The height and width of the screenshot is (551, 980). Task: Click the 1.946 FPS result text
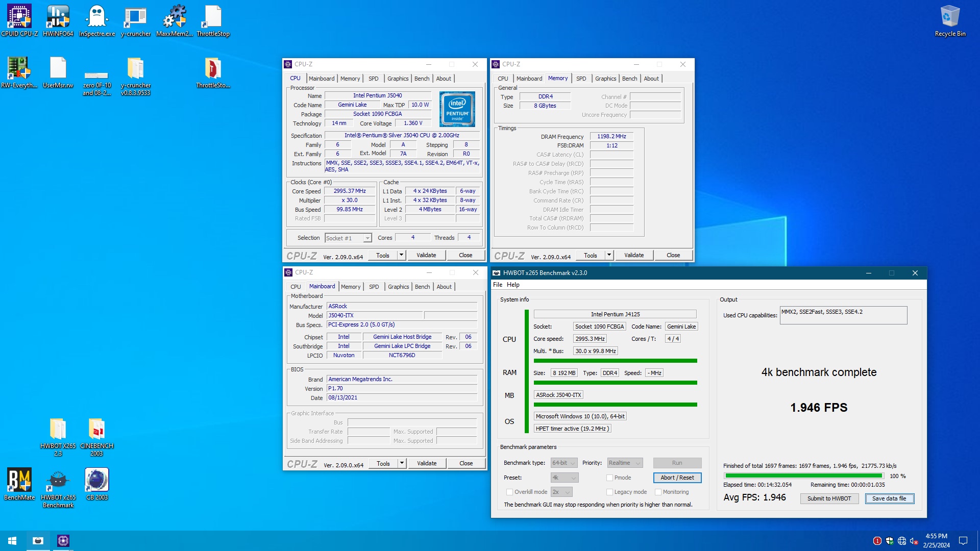pyautogui.click(x=819, y=408)
